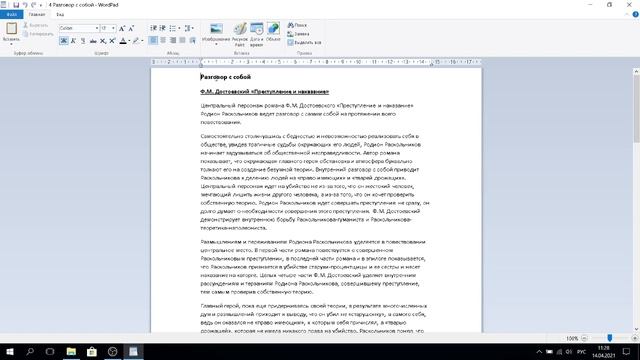Toggle subscript formatting
640x360 pixels.
103,40
